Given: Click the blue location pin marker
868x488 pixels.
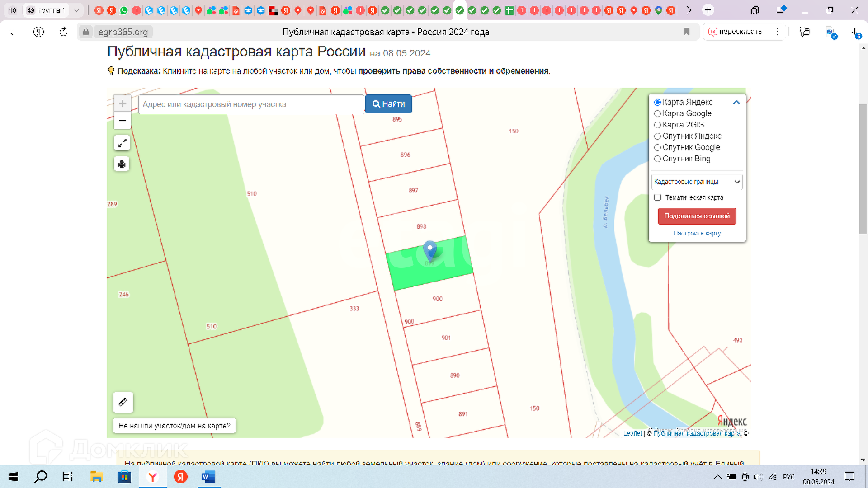Looking at the screenshot, I should click(x=429, y=250).
